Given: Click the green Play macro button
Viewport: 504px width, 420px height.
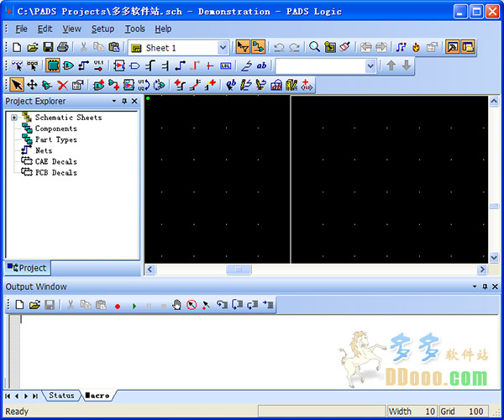Looking at the screenshot, I should (134, 307).
